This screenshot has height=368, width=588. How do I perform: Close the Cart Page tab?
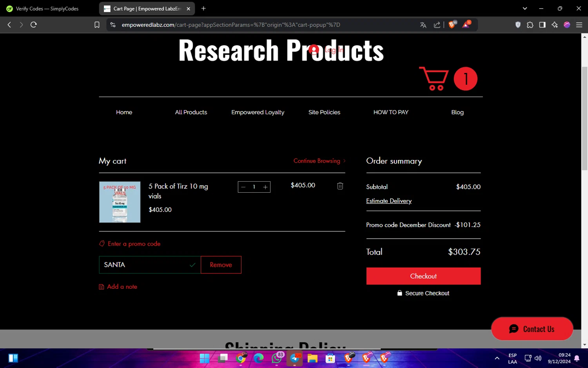pyautogui.click(x=188, y=9)
